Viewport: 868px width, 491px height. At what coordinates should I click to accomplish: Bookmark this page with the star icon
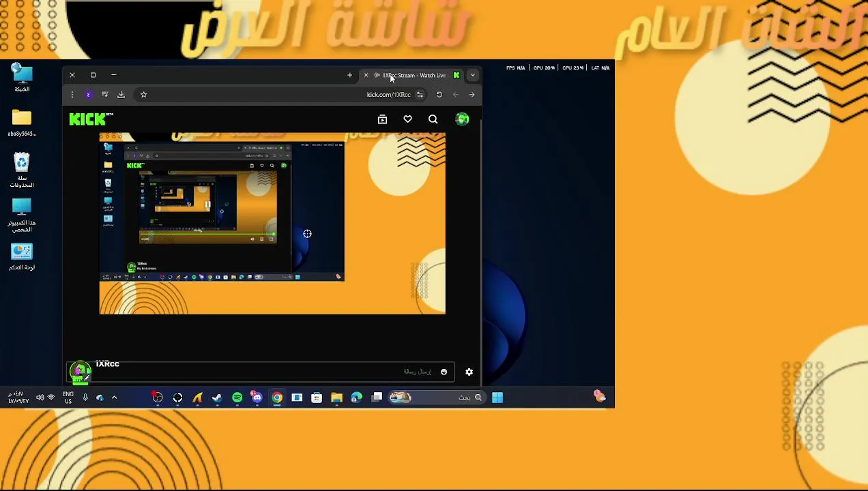click(143, 95)
